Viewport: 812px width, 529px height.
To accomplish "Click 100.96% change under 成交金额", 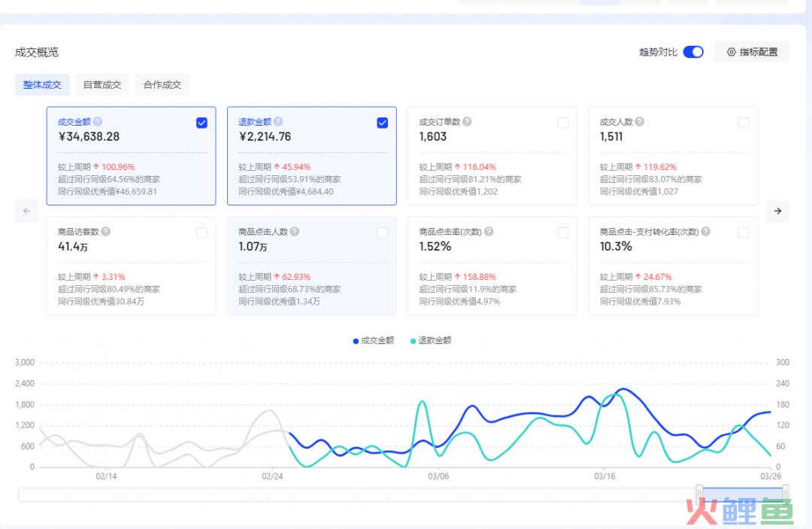I will [x=118, y=167].
